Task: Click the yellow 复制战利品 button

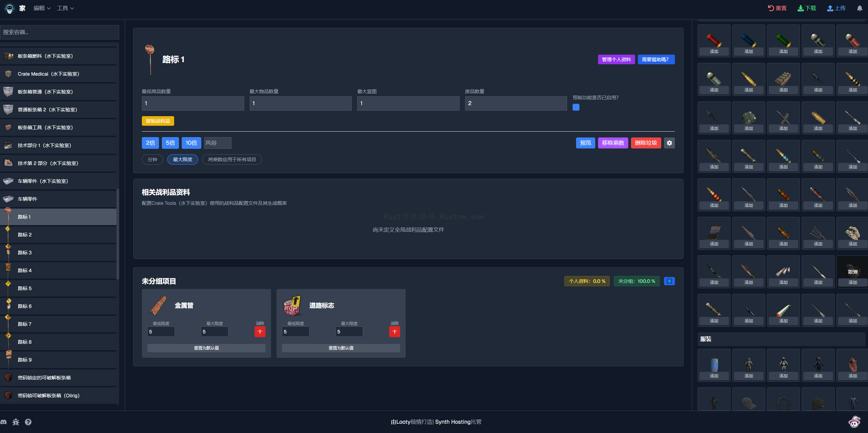Action: tap(158, 121)
